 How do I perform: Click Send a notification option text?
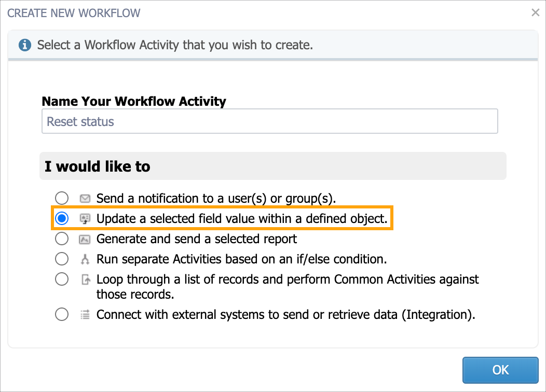pyautogui.click(x=216, y=198)
